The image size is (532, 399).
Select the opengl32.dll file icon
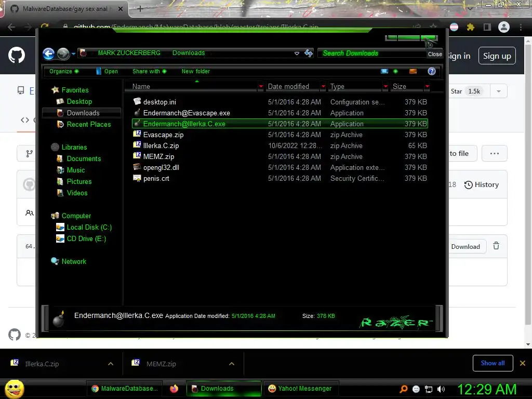(x=137, y=167)
